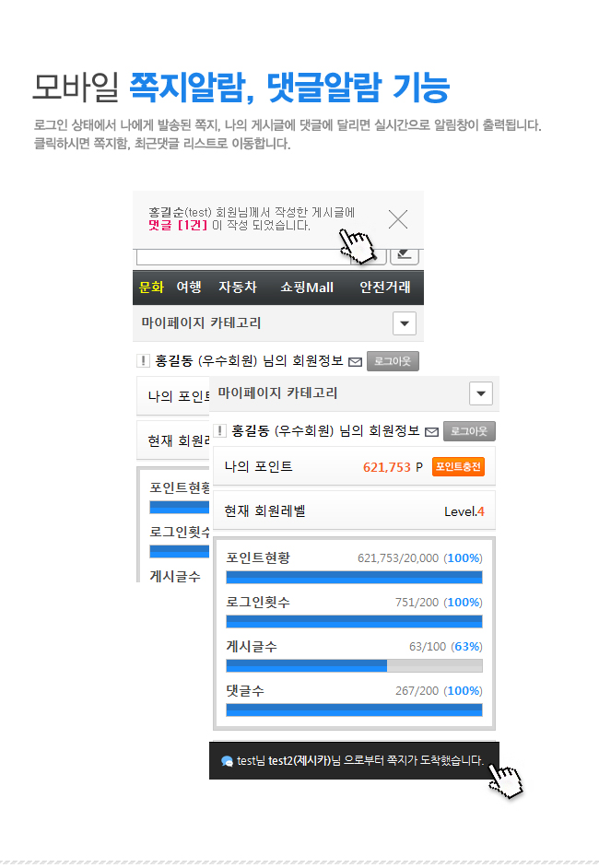Click the back panel 로그아웃 button
The image size is (599, 868).
pyautogui.click(x=393, y=361)
